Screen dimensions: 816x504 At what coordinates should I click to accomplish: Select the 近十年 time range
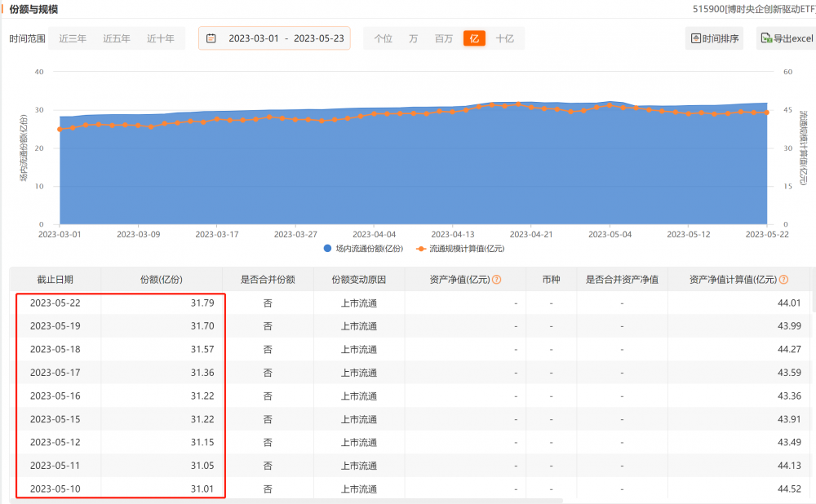point(161,38)
